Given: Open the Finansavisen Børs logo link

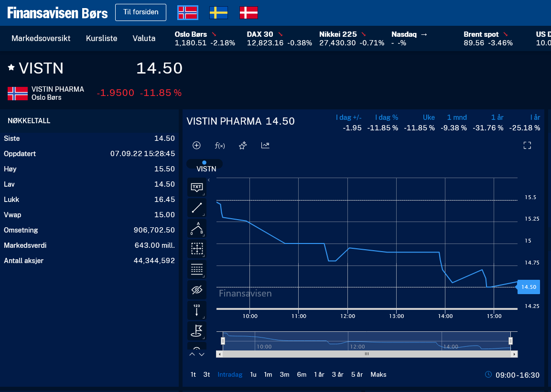Looking at the screenshot, I should 58,13.
